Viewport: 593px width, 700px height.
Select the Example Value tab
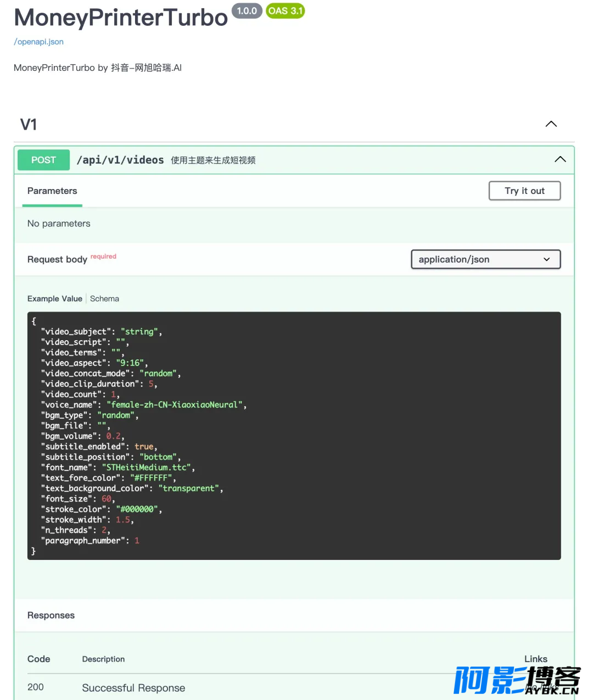(54, 299)
